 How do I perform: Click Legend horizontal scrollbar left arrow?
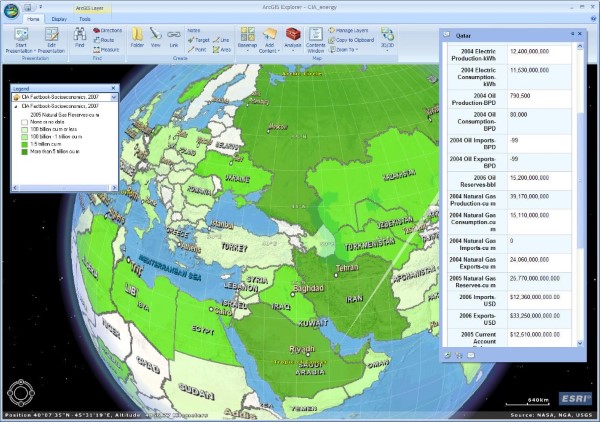(15, 188)
